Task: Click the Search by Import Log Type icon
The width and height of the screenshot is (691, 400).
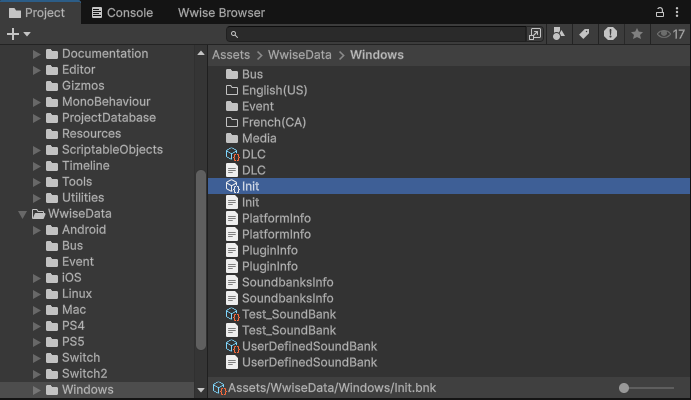Action: pyautogui.click(x=610, y=34)
